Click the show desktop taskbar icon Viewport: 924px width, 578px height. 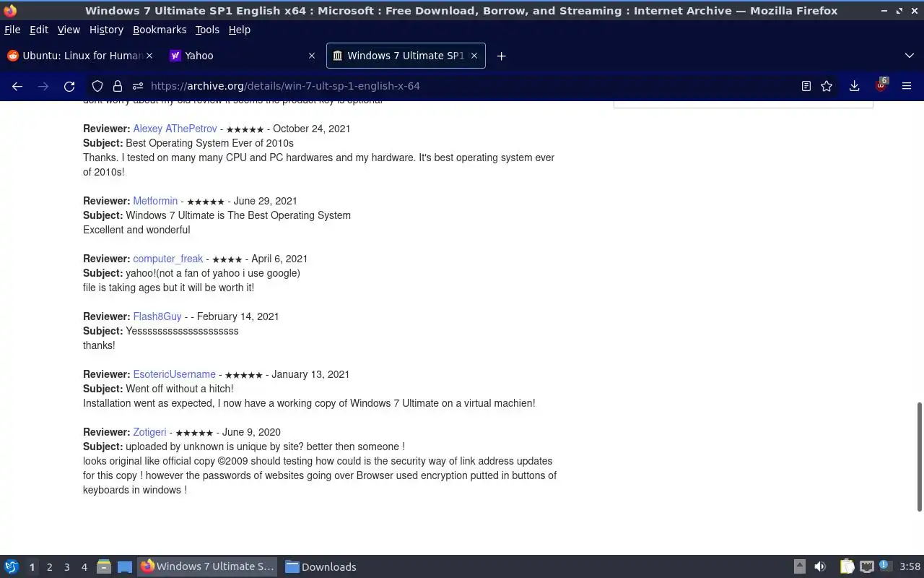[125, 567]
